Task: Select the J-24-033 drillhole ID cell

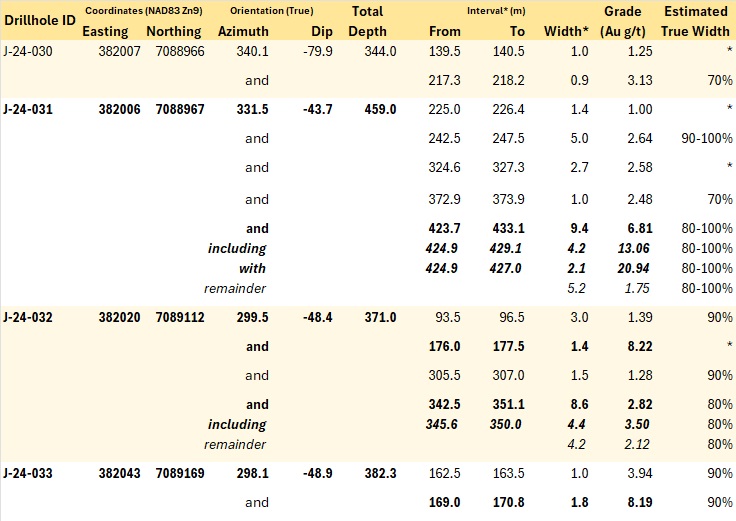Action: [28, 473]
